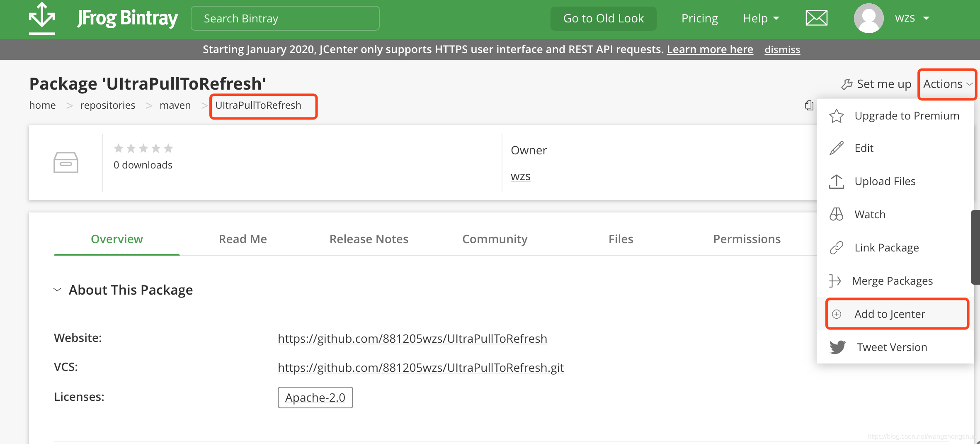Choose Edit from the Actions menu
Viewport: 980px width, 444px height.
point(895,148)
